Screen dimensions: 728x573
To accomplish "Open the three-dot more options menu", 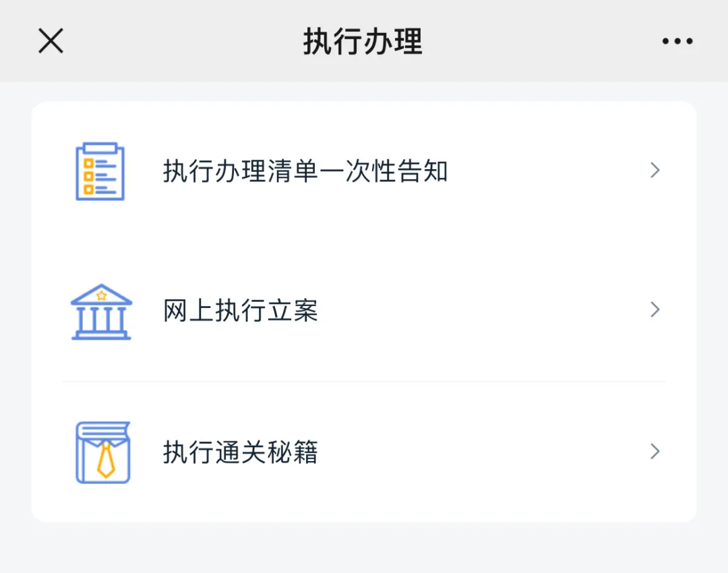I will point(677,41).
